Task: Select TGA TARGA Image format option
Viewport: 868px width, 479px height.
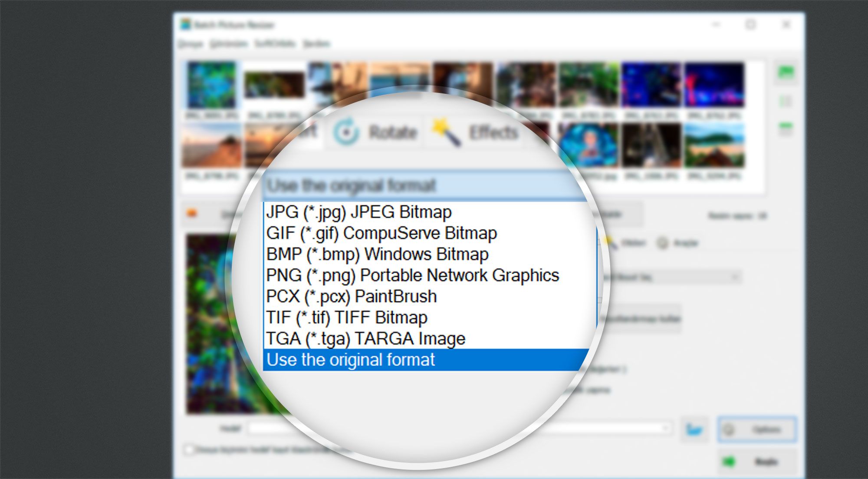Action: point(359,337)
